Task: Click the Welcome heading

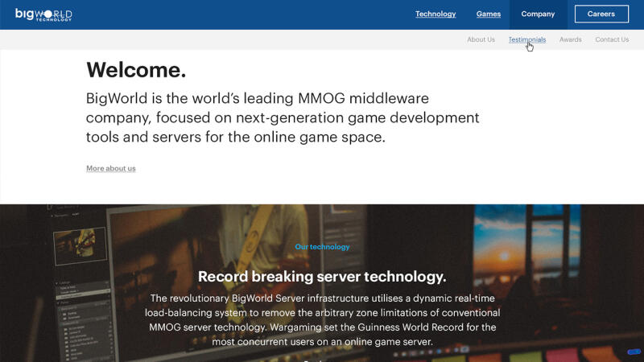Action: 136,70
